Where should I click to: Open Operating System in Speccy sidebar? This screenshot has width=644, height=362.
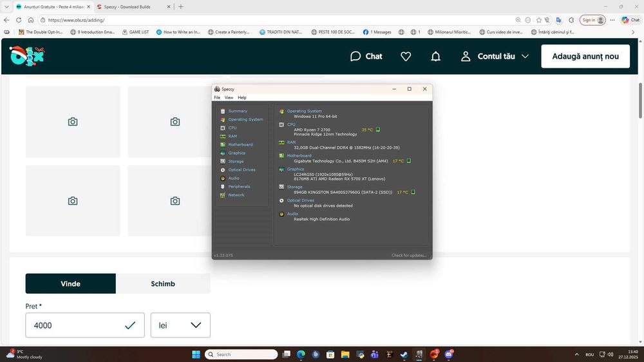[245, 119]
